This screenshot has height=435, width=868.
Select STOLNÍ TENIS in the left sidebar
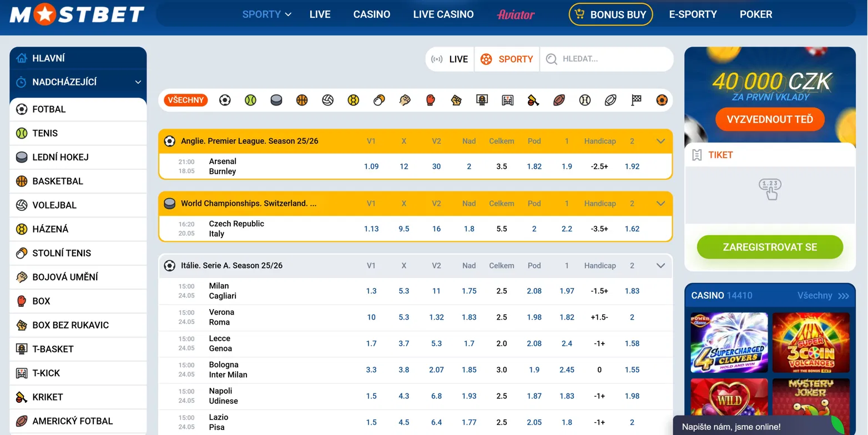78,253
